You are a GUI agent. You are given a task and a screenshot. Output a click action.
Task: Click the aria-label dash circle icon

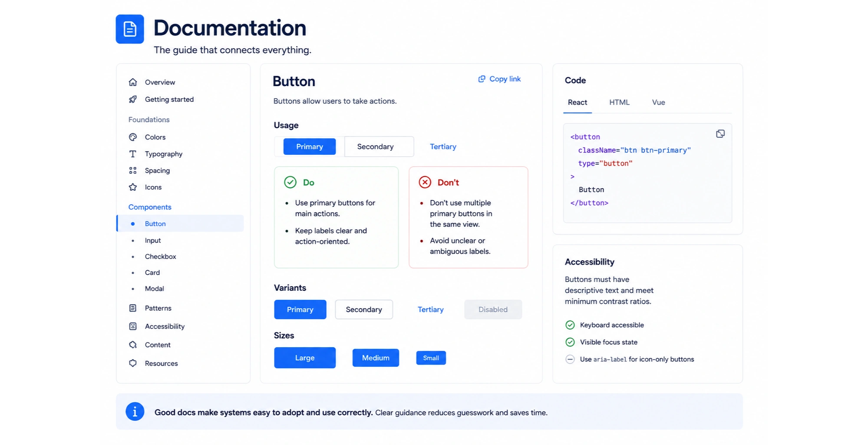570,359
